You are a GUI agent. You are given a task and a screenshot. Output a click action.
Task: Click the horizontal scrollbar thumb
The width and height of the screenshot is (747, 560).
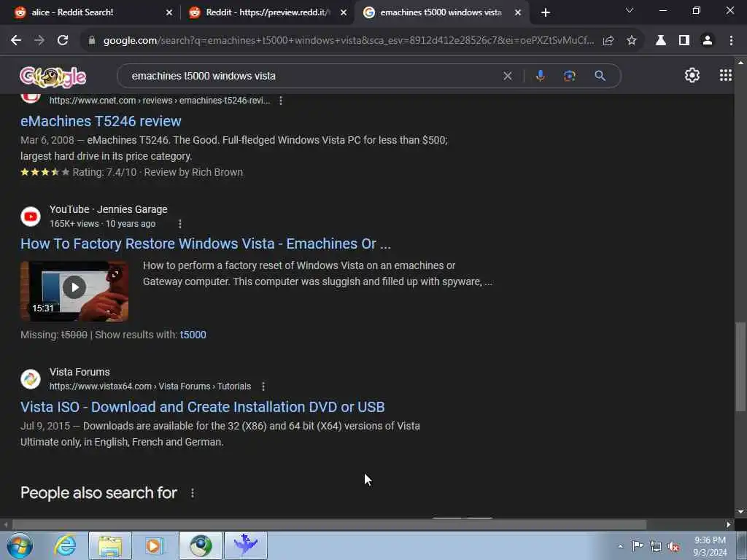(329, 524)
